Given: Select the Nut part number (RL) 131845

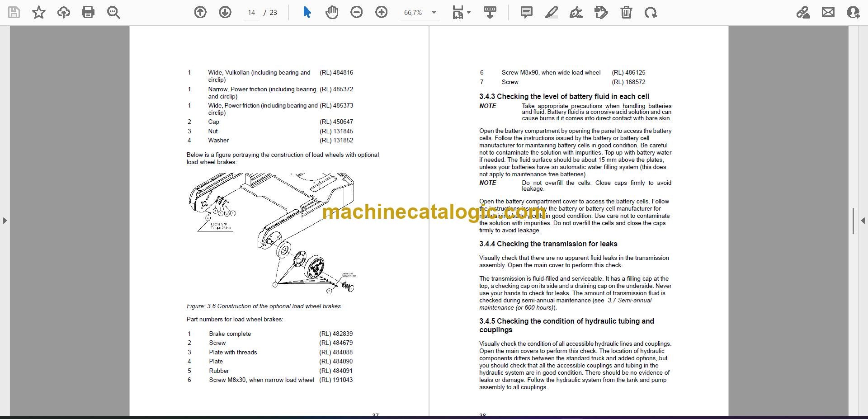Looking at the screenshot, I should click(336, 131).
